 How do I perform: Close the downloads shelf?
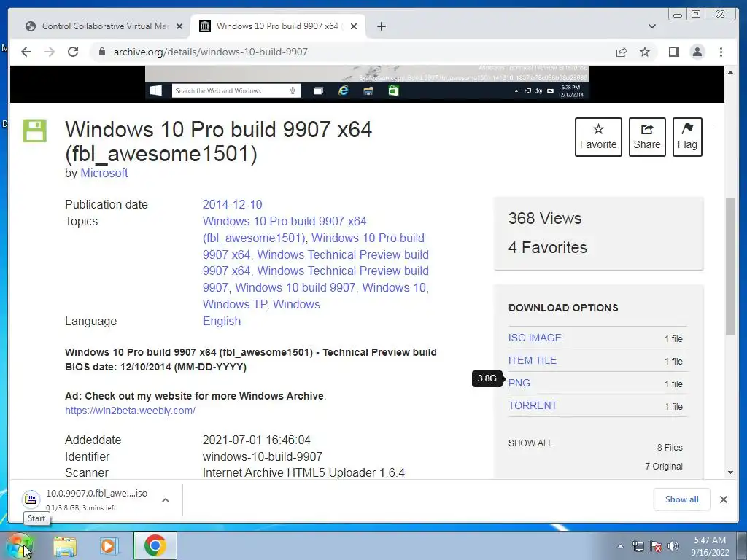coord(723,499)
